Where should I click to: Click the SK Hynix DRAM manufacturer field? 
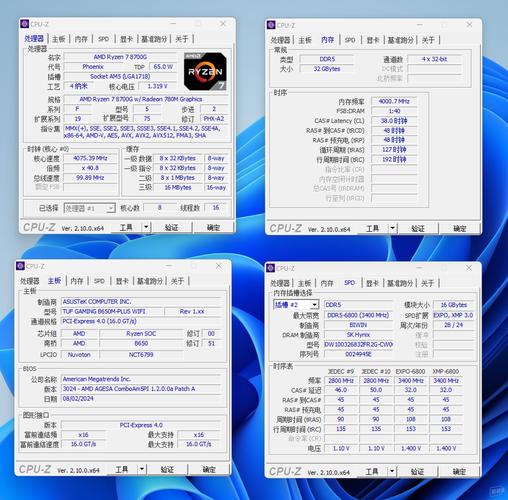(358, 334)
